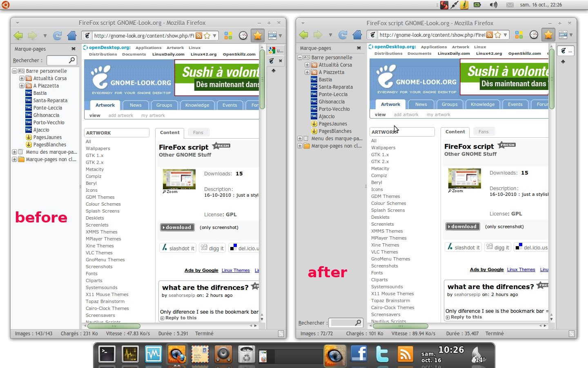
Task: Open URL bar dropdown in right window
Action: pyautogui.click(x=505, y=35)
